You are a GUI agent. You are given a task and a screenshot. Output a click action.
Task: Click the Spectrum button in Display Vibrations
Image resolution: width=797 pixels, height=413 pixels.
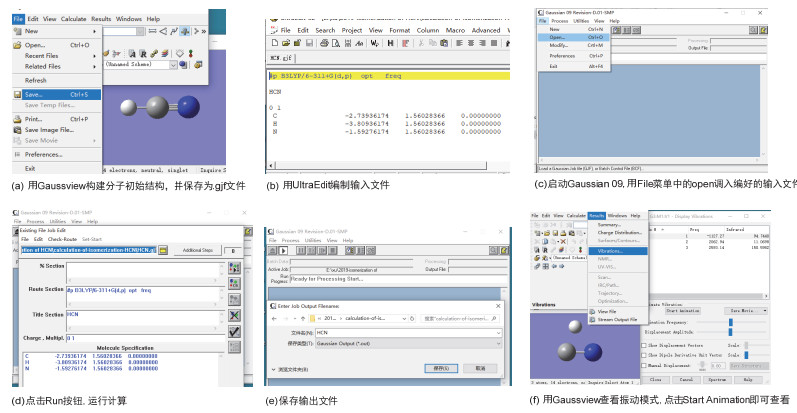717,379
